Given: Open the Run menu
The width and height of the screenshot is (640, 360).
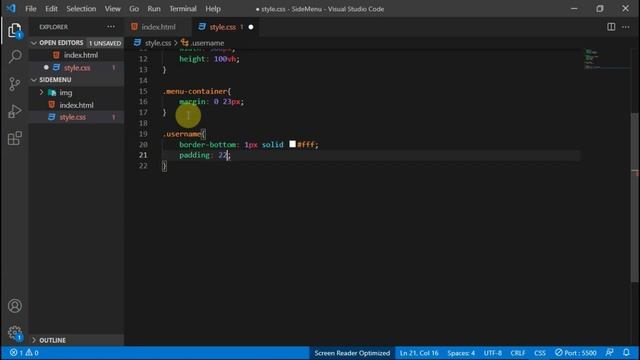Looking at the screenshot, I should pos(154,9).
